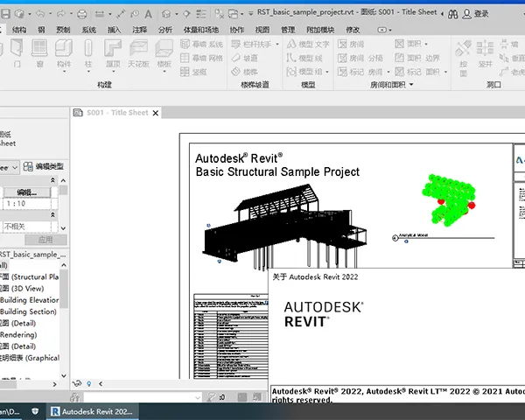Open the 栏杆扶手 railing dropdown arrow
525x420 pixels.
[x=277, y=45]
